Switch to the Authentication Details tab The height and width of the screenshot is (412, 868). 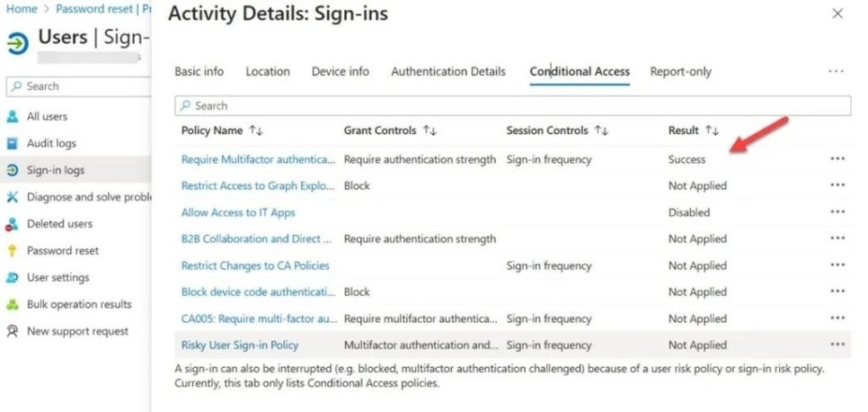447,72
